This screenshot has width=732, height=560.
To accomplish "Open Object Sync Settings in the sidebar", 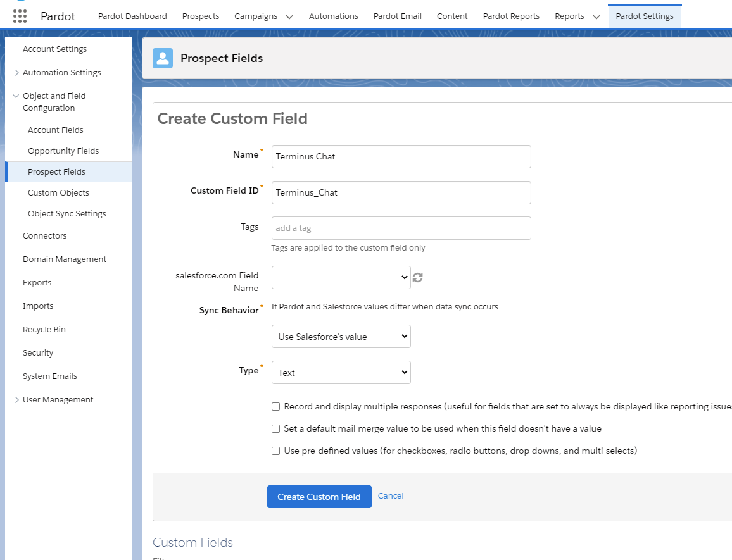I will point(66,214).
